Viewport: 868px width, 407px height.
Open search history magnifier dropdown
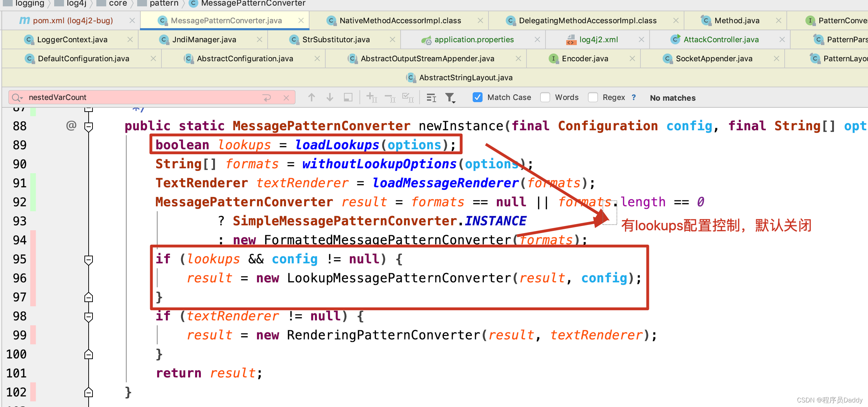coord(17,98)
